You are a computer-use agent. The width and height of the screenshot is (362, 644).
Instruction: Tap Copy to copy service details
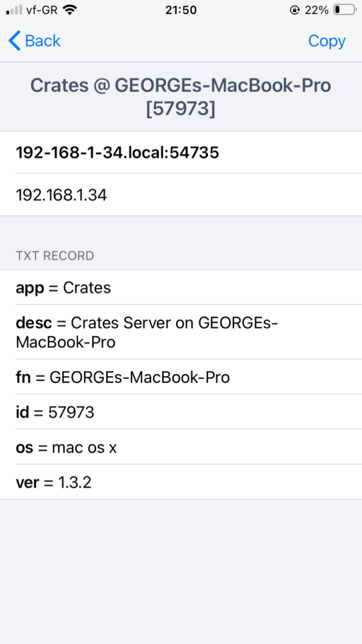tap(326, 41)
